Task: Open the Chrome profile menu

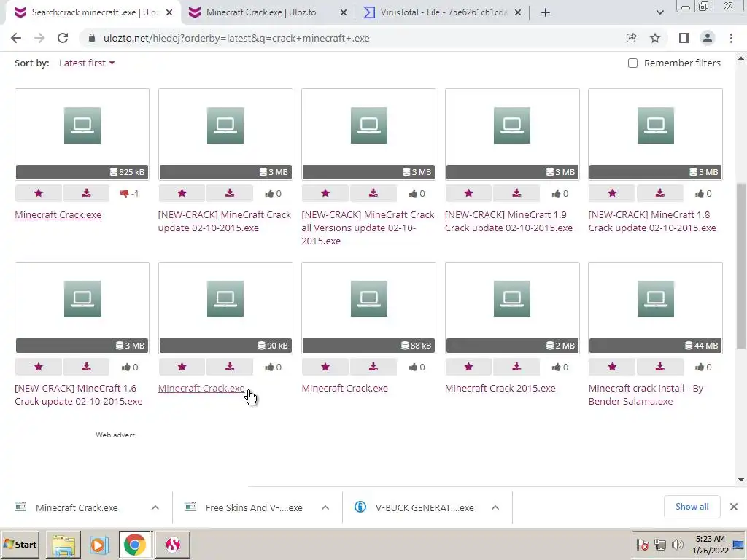Action: pos(708,38)
